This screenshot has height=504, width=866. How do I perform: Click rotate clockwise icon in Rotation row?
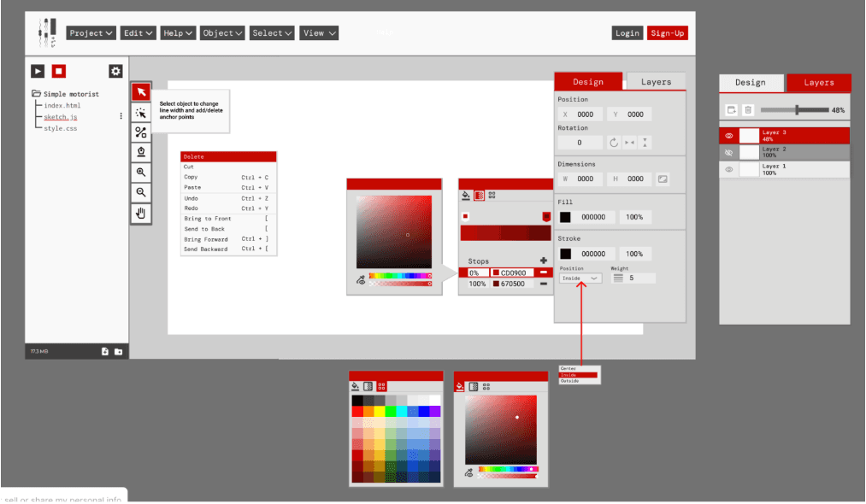[x=614, y=143]
